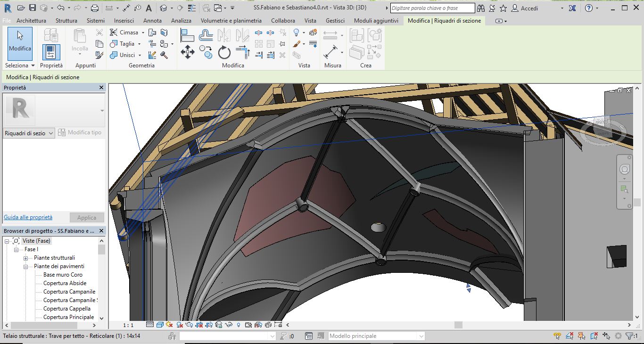Open the Guida alle proprietà link
This screenshot has height=344, width=644.
28,217
